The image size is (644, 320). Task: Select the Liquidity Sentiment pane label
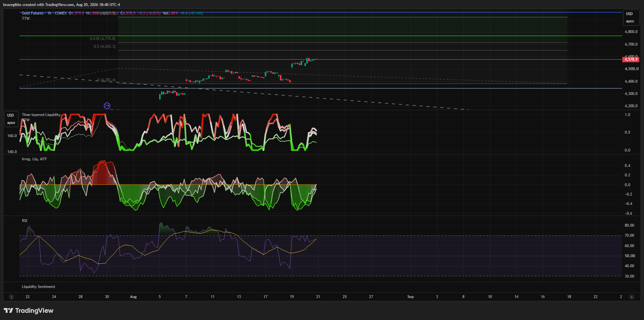click(x=38, y=287)
